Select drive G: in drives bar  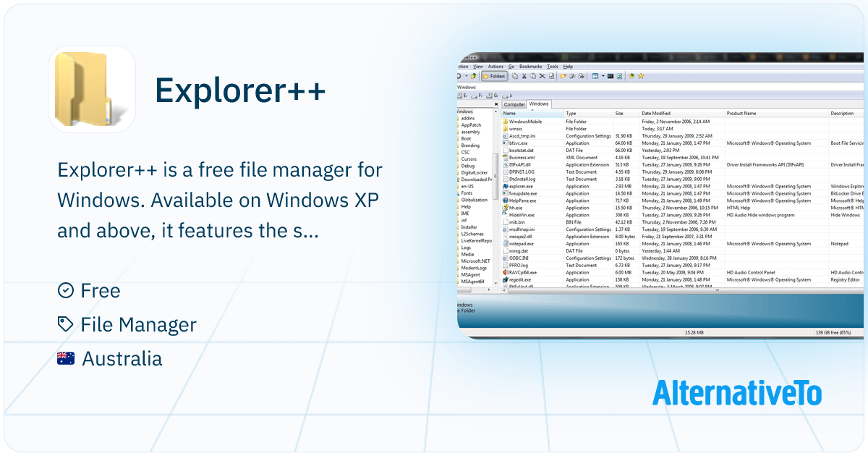[x=492, y=96]
